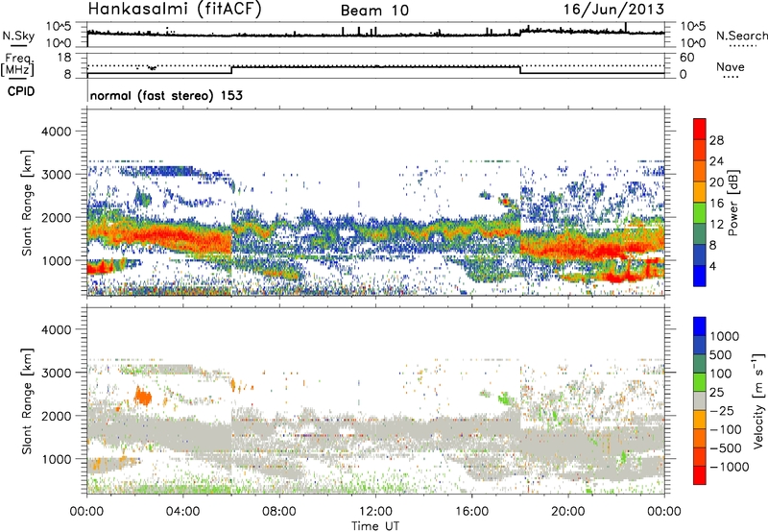
Task: Click the date '16/Jun/2013'
Action: 613,10
